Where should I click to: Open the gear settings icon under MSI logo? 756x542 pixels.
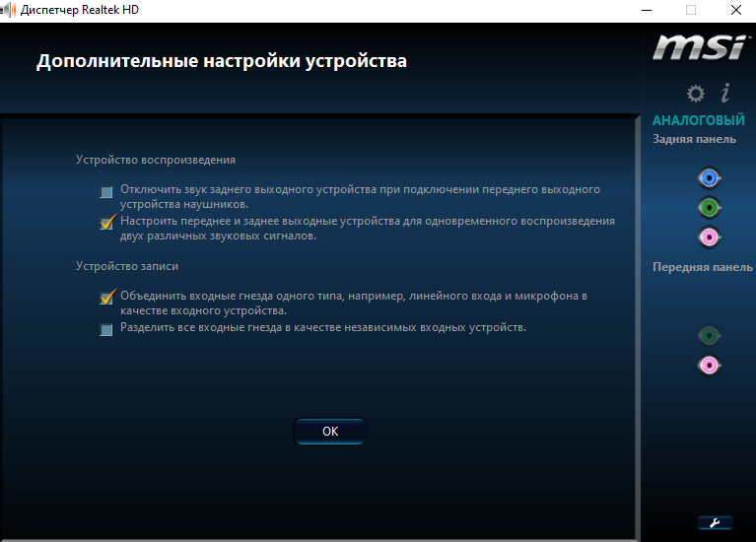[x=695, y=93]
